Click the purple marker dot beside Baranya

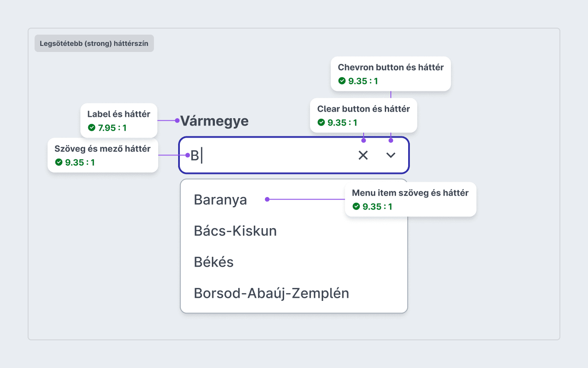point(267,199)
